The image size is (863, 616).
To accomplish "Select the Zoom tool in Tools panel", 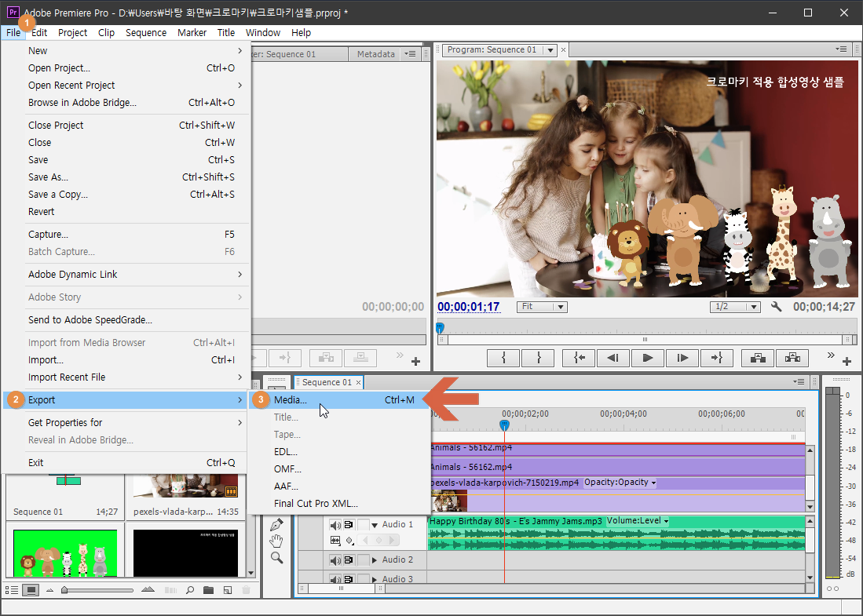I will [x=277, y=558].
